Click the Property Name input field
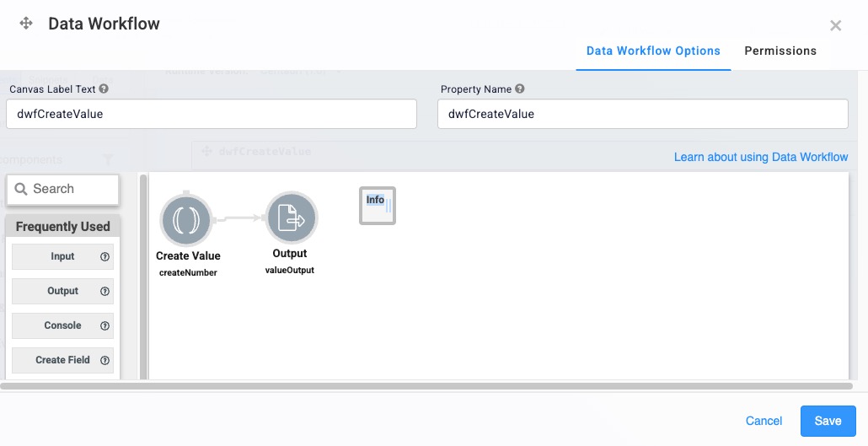This screenshot has height=446, width=868. coord(643,114)
